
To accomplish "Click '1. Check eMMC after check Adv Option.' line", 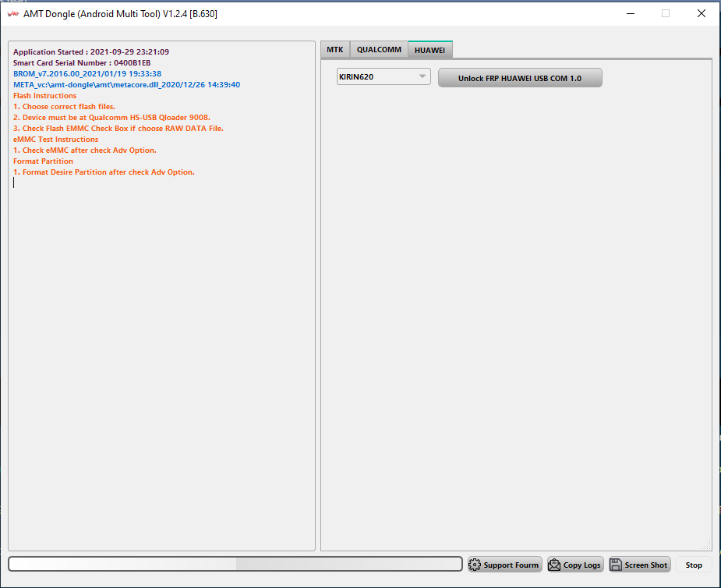I will [85, 151].
